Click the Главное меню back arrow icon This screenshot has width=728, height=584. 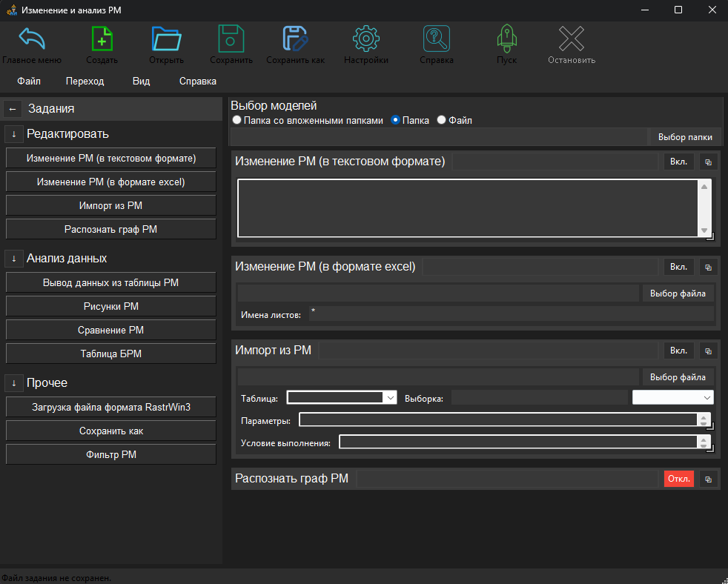(31, 39)
